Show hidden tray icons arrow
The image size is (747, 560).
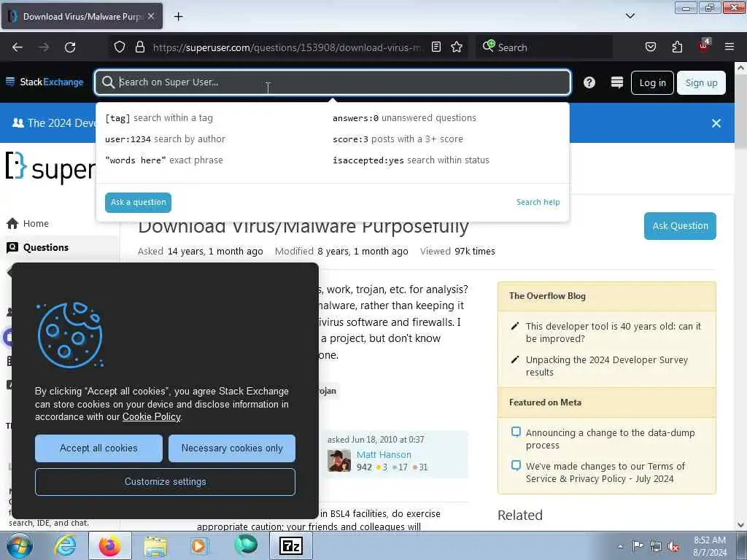(x=620, y=547)
